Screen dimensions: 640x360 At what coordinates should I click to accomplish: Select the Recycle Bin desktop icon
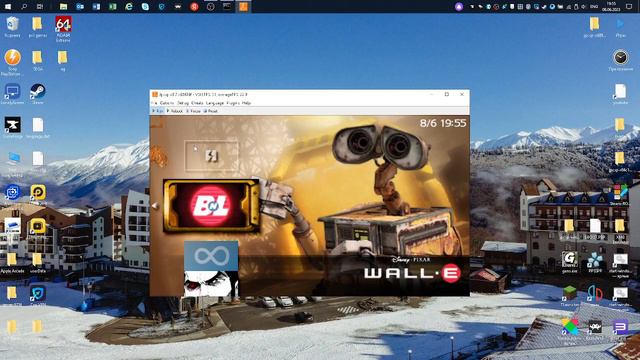pyautogui.click(x=12, y=27)
